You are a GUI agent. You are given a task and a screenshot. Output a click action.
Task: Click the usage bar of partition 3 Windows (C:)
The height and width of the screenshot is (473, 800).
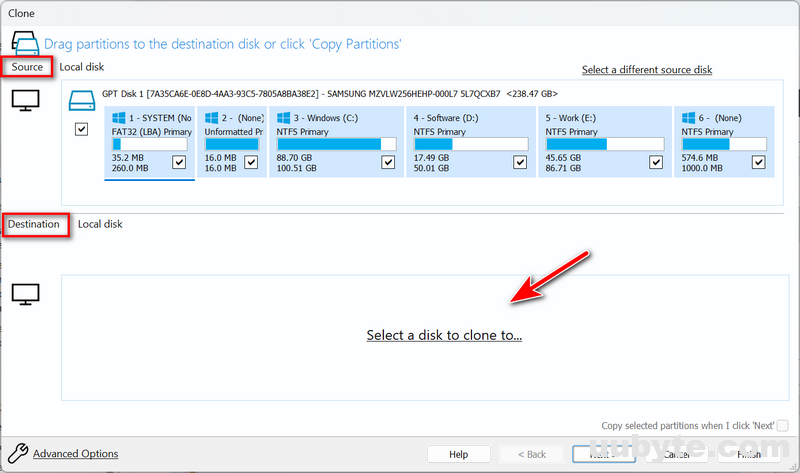tap(336, 144)
